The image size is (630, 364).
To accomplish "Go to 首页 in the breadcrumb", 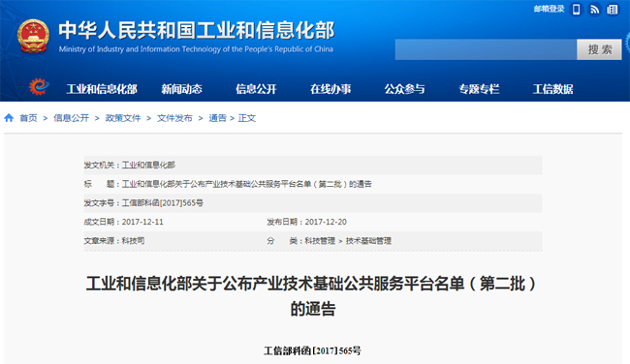I will click(28, 118).
